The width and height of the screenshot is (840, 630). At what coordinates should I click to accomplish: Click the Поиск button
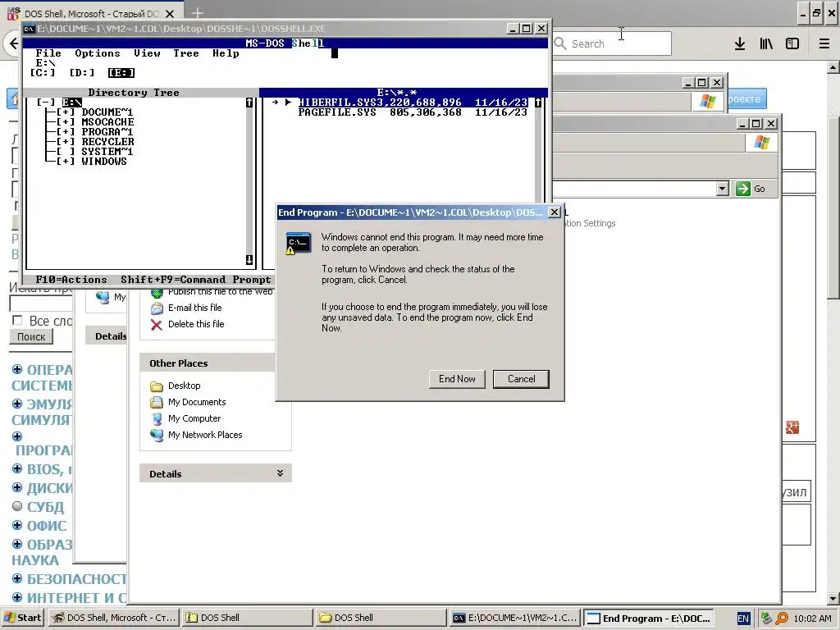(x=31, y=337)
